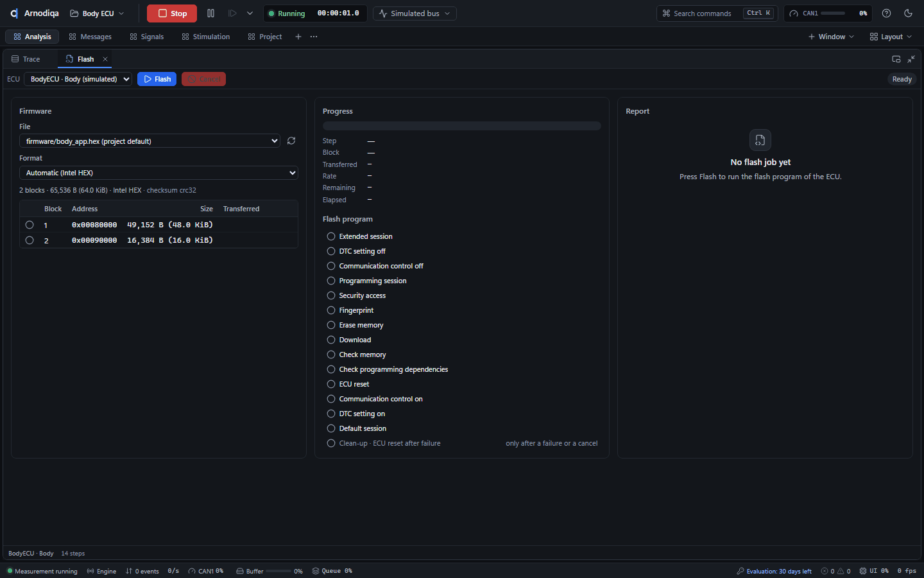The width and height of the screenshot is (924, 578).
Task: Open the Layout menu
Action: pyautogui.click(x=891, y=37)
